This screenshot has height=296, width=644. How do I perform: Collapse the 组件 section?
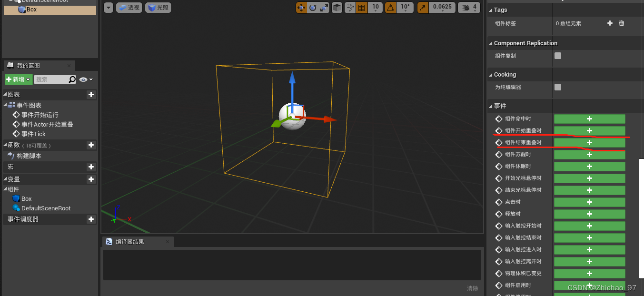pos(5,189)
